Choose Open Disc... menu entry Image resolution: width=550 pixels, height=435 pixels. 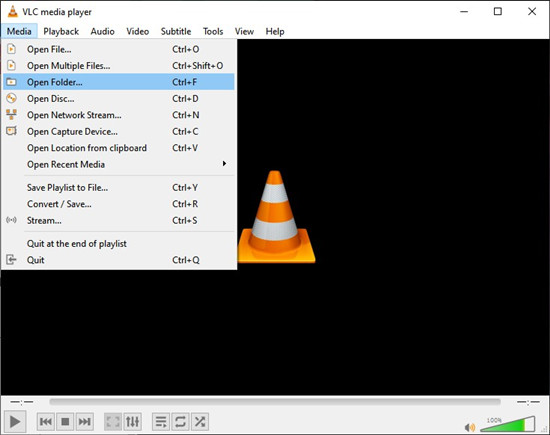[x=119, y=98]
